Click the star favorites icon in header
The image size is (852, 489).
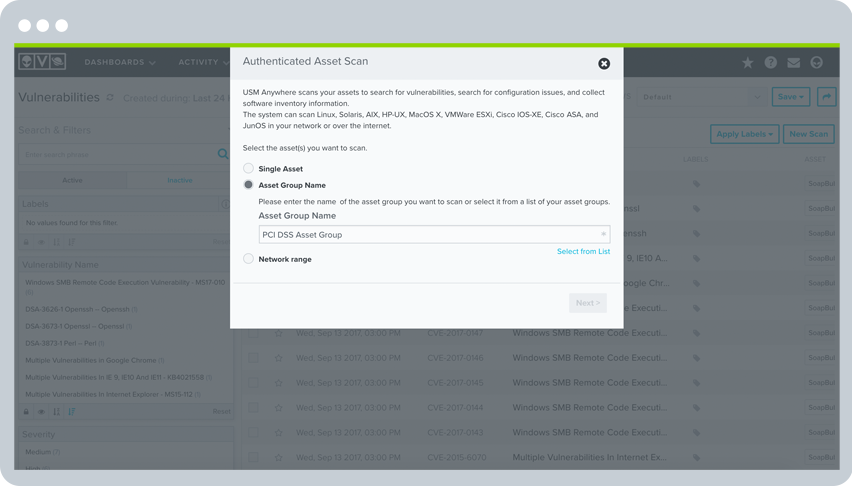(x=748, y=63)
